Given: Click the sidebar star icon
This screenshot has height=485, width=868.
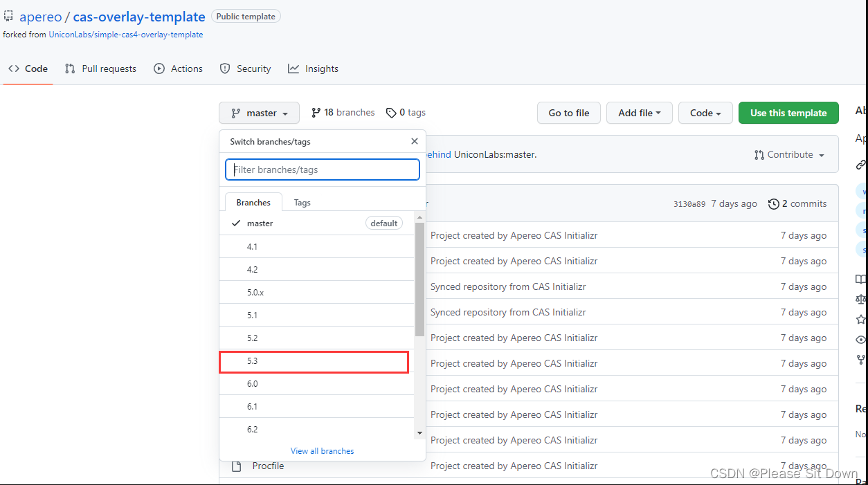Looking at the screenshot, I should [861, 320].
